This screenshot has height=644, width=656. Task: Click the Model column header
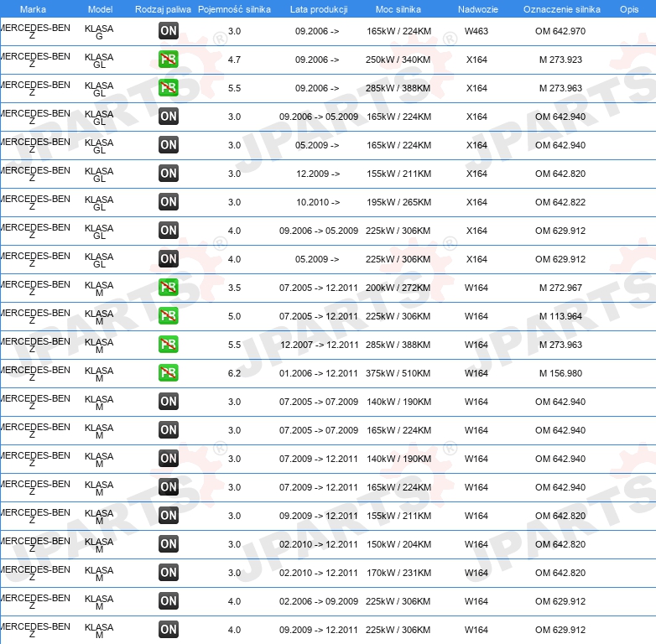[101, 9]
